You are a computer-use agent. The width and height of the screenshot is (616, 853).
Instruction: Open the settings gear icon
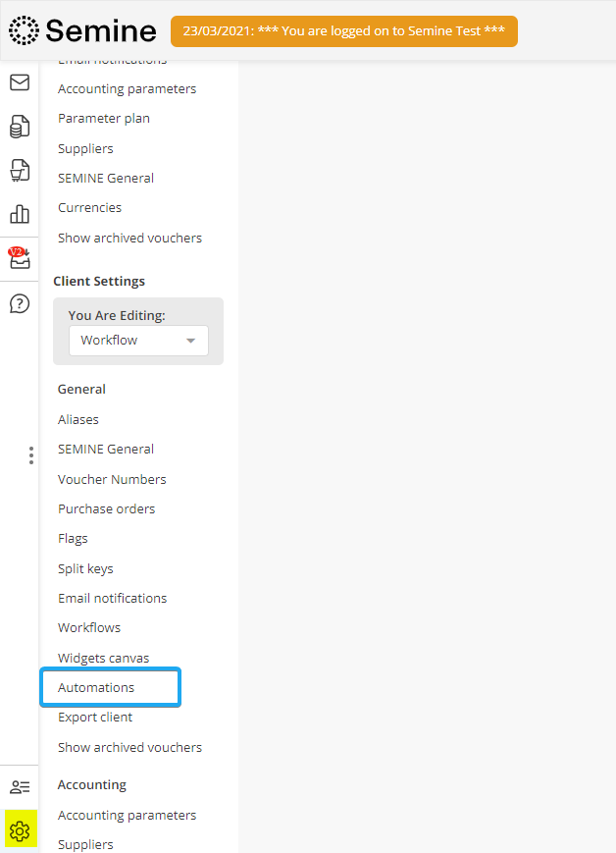[20, 831]
